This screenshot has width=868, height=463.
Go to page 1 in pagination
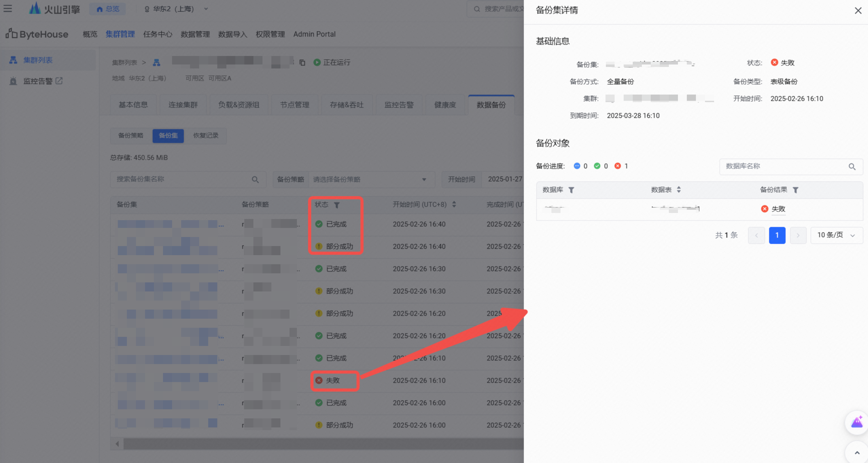click(777, 235)
